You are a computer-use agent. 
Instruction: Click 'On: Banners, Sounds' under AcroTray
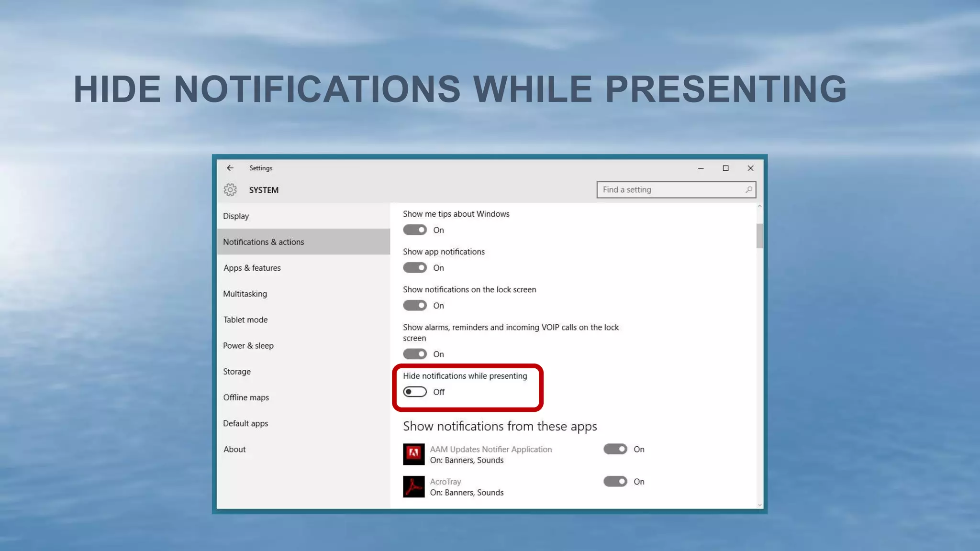point(467,493)
